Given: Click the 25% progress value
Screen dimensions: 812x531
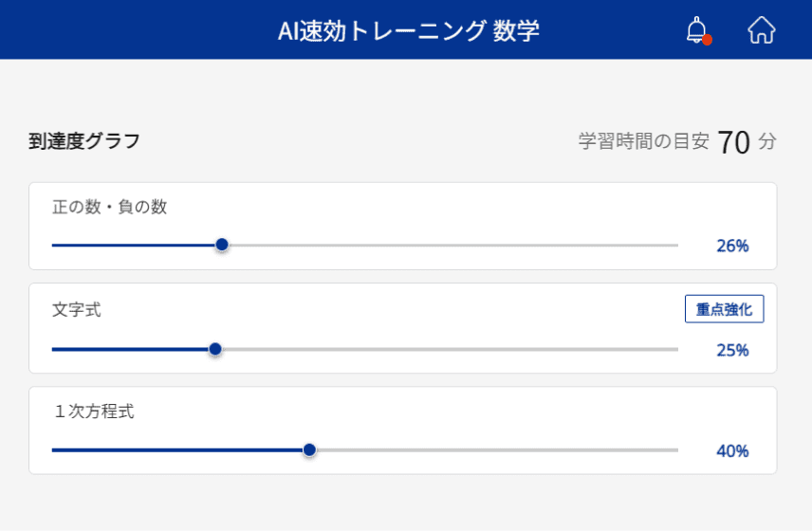Looking at the screenshot, I should point(732,351).
